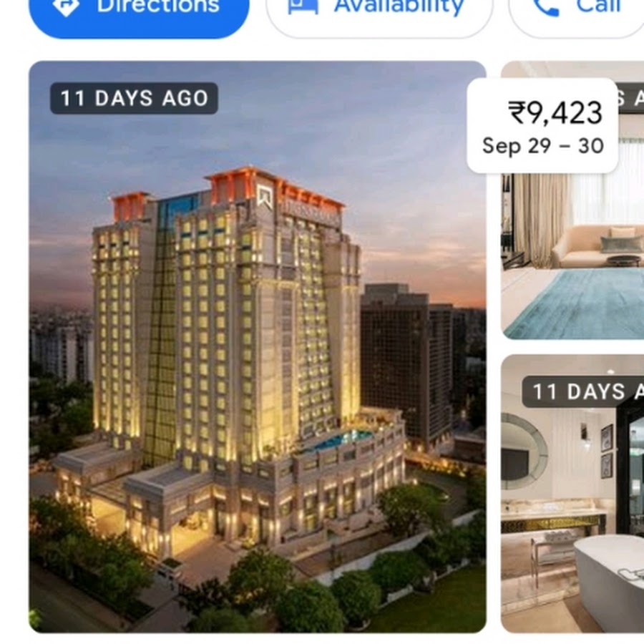644x644 pixels.
Task: Tap the bed icon for Availability
Action: [x=303, y=6]
